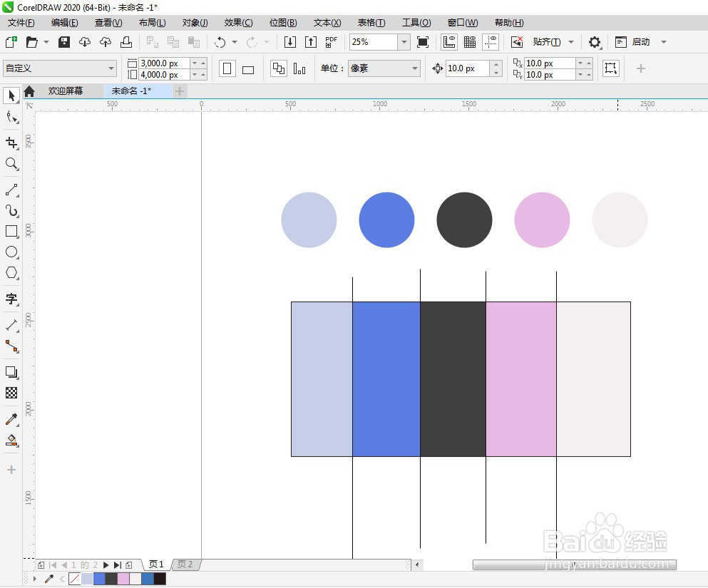The image size is (708, 588).
Task: Select the Drop Shadow tool
Action: (x=11, y=372)
